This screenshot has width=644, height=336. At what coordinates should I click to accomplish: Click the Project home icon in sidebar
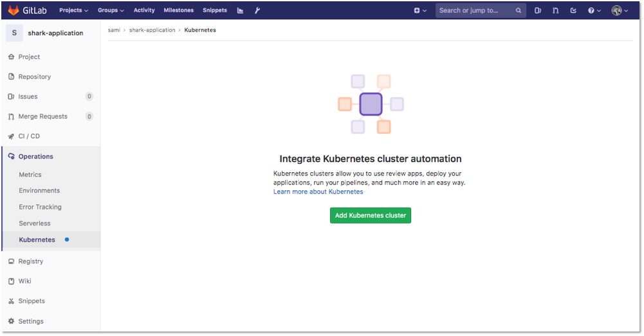pos(11,57)
